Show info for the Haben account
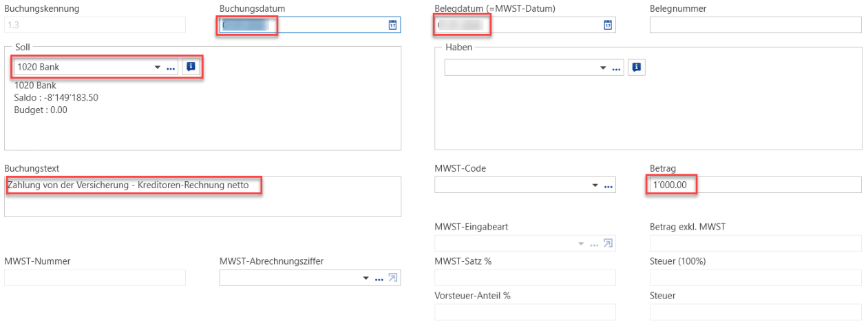 coord(636,67)
